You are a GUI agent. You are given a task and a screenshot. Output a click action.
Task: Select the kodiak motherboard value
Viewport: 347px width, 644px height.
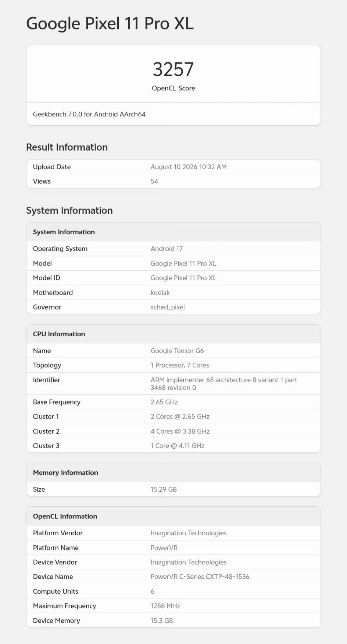click(160, 293)
